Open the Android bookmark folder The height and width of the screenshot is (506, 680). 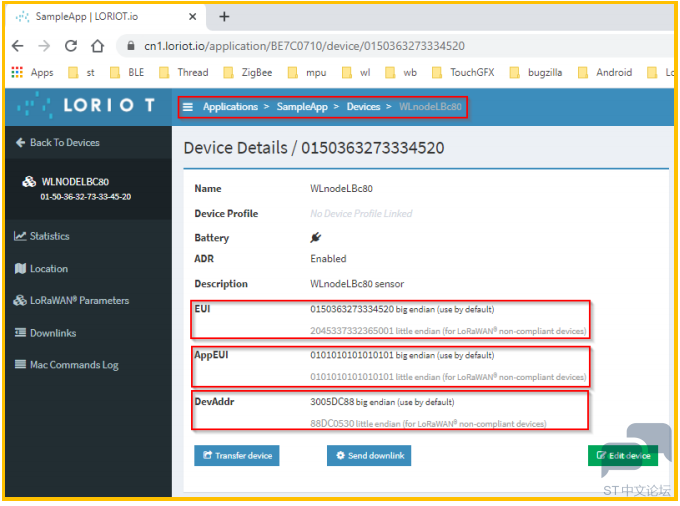coord(605,72)
